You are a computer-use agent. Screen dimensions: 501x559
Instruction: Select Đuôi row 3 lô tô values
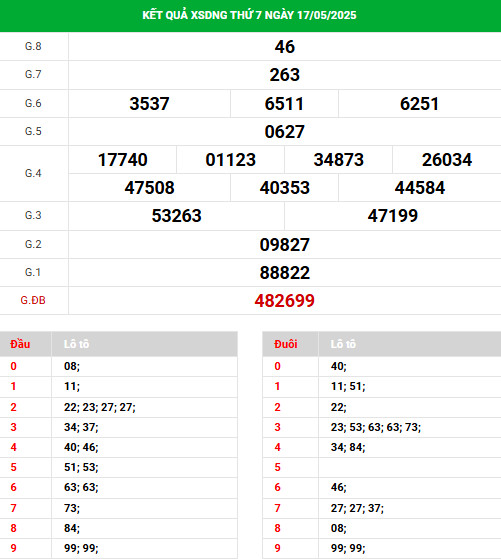[x=376, y=427]
